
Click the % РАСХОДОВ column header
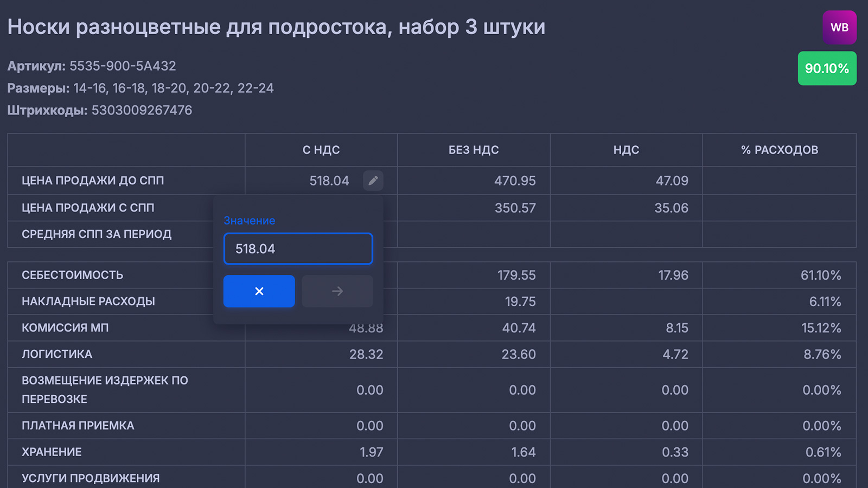780,150
